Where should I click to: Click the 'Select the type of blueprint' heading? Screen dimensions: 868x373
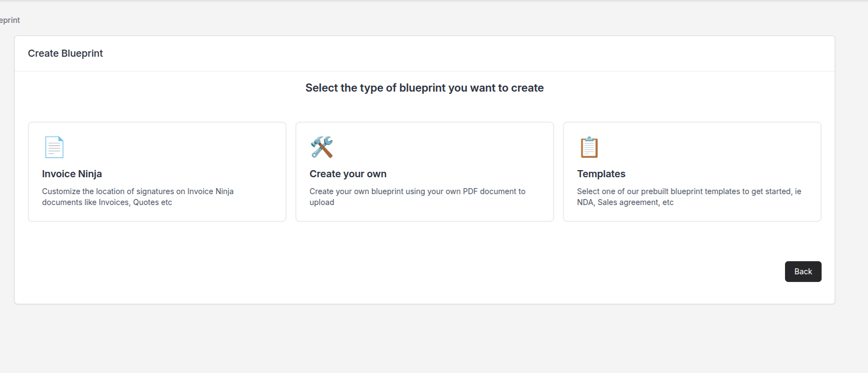coord(424,88)
